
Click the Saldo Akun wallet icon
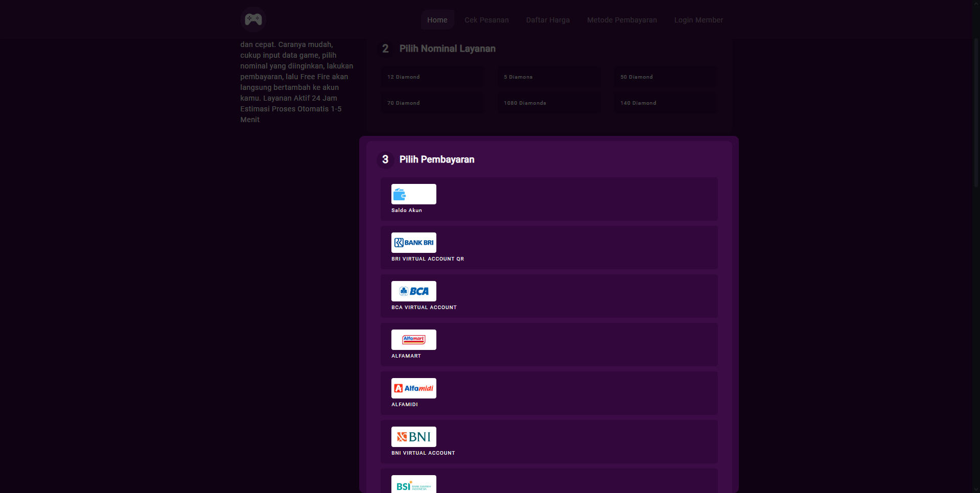(414, 194)
